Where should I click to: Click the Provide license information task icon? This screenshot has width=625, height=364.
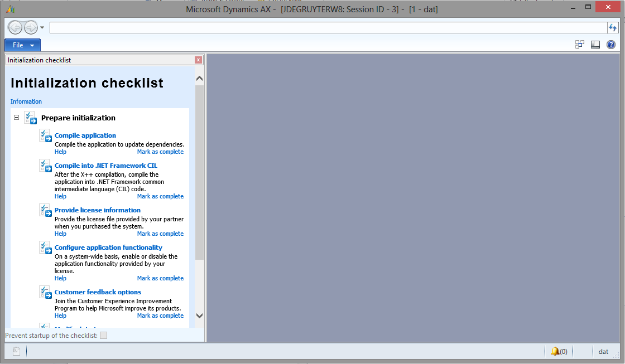[45, 210]
